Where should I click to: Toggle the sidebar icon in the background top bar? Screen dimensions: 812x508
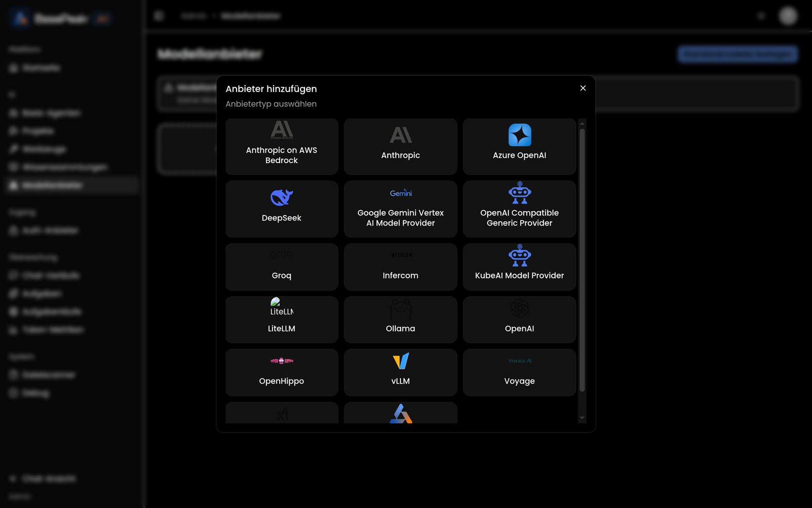click(159, 16)
